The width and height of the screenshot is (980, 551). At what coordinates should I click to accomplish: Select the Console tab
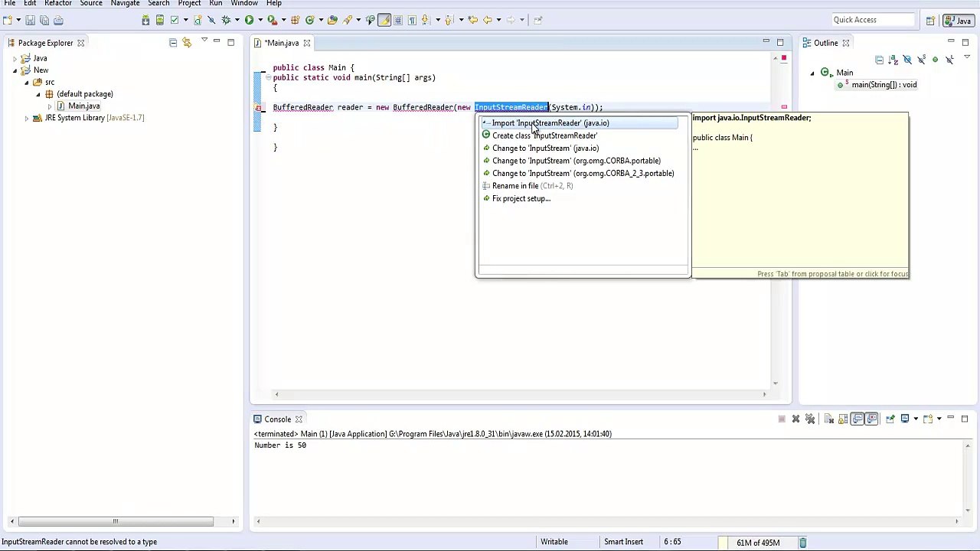pos(277,419)
